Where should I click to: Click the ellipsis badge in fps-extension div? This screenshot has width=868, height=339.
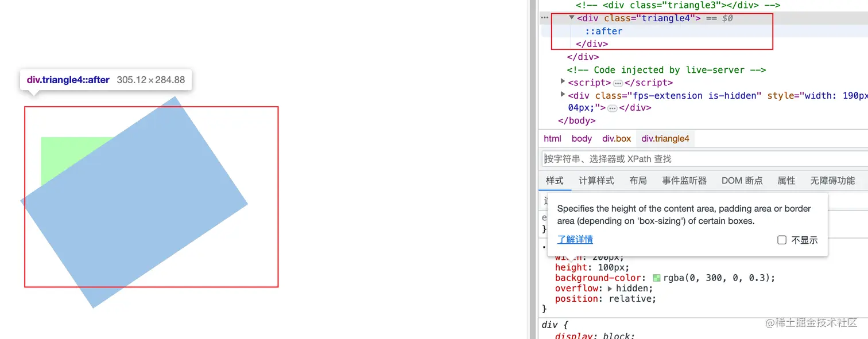612,108
